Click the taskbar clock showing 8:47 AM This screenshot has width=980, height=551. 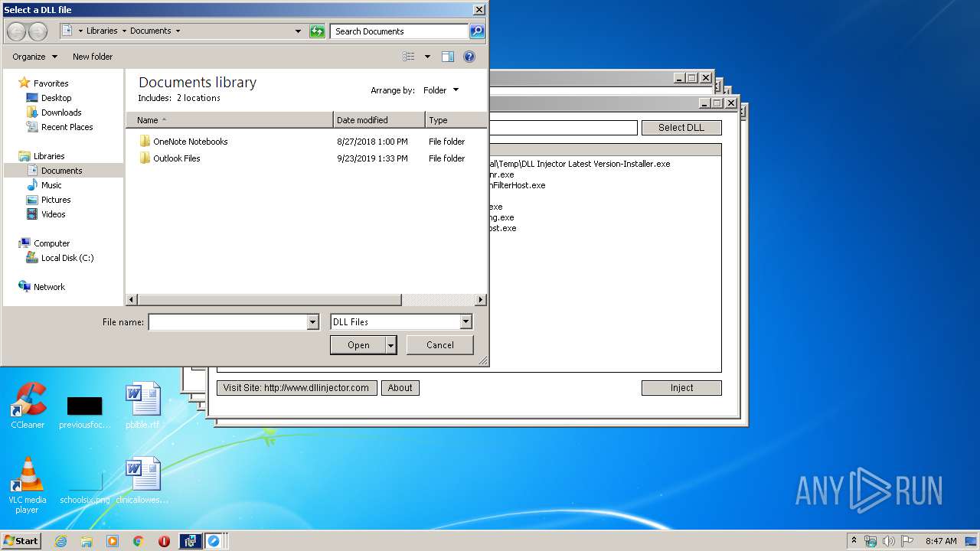tap(941, 541)
